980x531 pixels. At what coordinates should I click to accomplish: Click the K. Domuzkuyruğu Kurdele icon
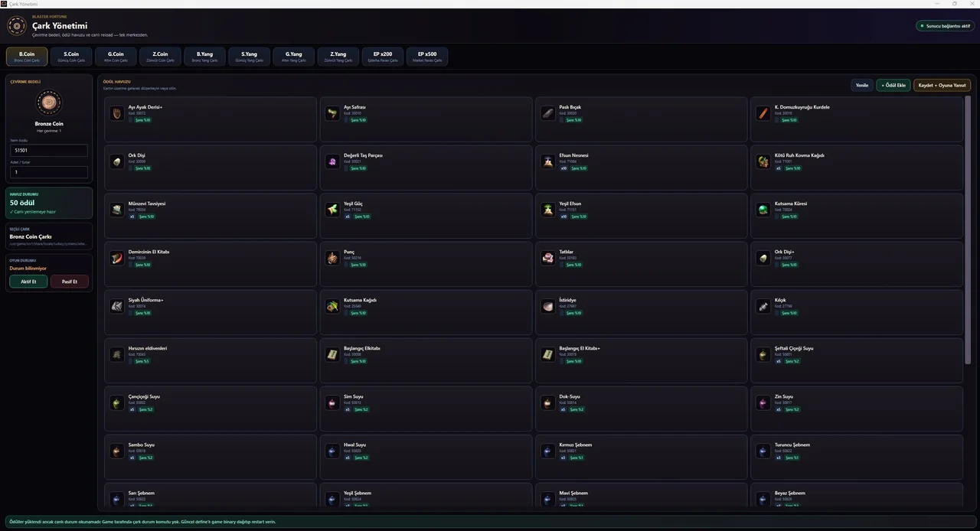pyautogui.click(x=763, y=113)
